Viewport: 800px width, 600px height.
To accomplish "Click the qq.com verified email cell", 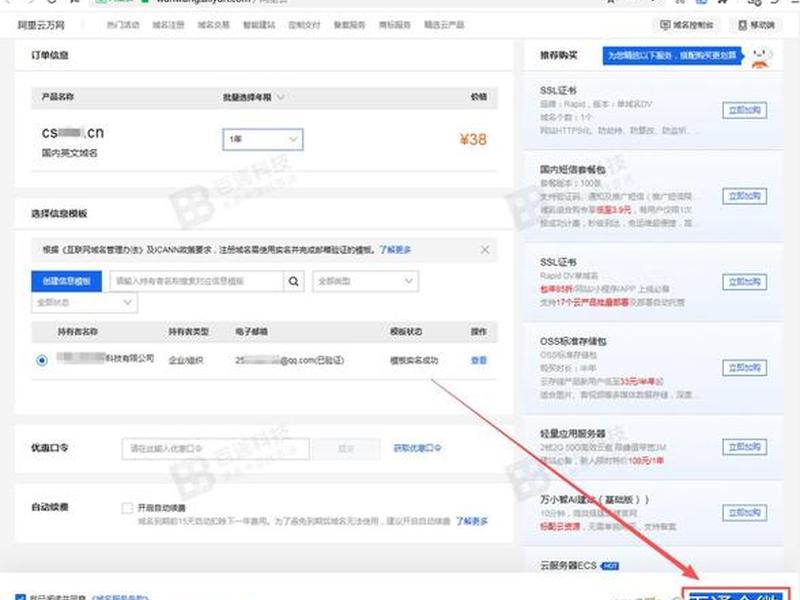I will [290, 360].
